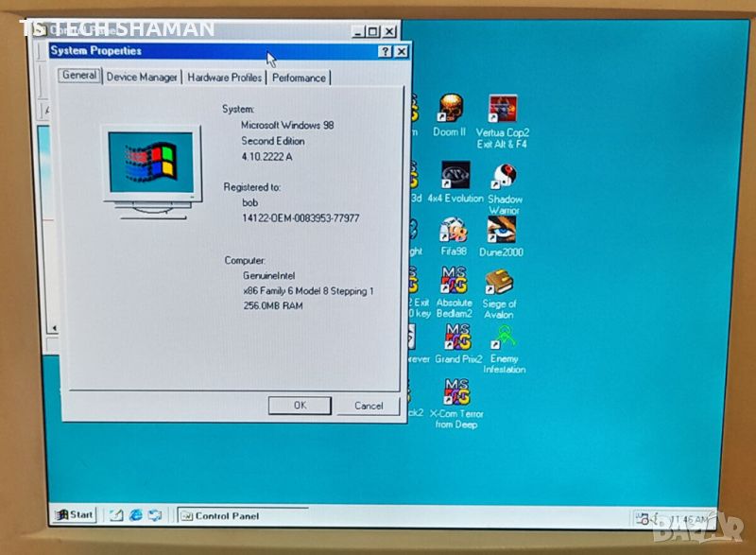Switch to the General tab
The width and height of the screenshot is (756, 555).
(x=79, y=76)
